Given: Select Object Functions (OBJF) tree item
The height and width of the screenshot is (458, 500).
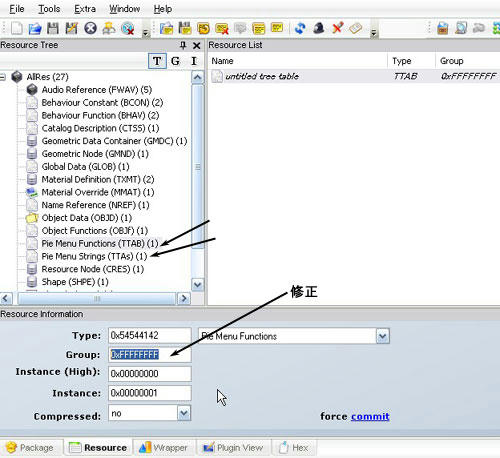Looking at the screenshot, I should click(x=95, y=231).
